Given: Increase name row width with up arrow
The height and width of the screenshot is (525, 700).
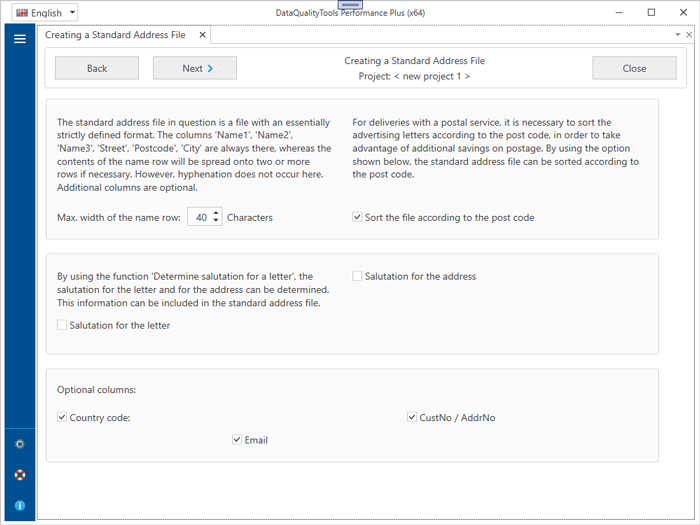Looking at the screenshot, I should point(216,212).
